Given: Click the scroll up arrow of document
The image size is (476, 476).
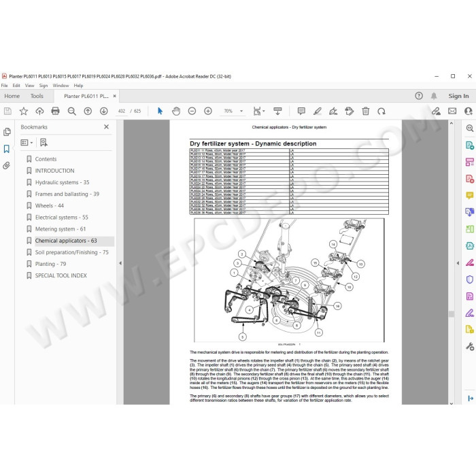Looking at the screenshot, I should pyautogui.click(x=452, y=124).
